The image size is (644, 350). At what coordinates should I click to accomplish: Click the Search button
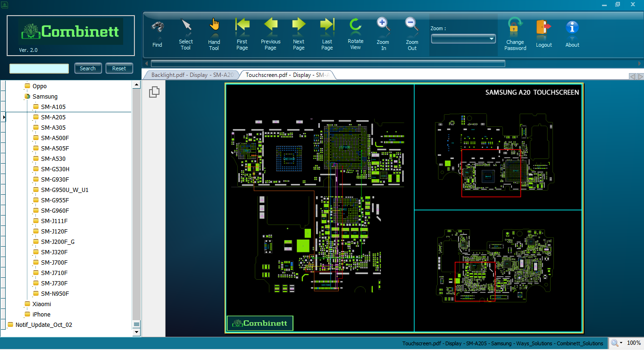88,68
